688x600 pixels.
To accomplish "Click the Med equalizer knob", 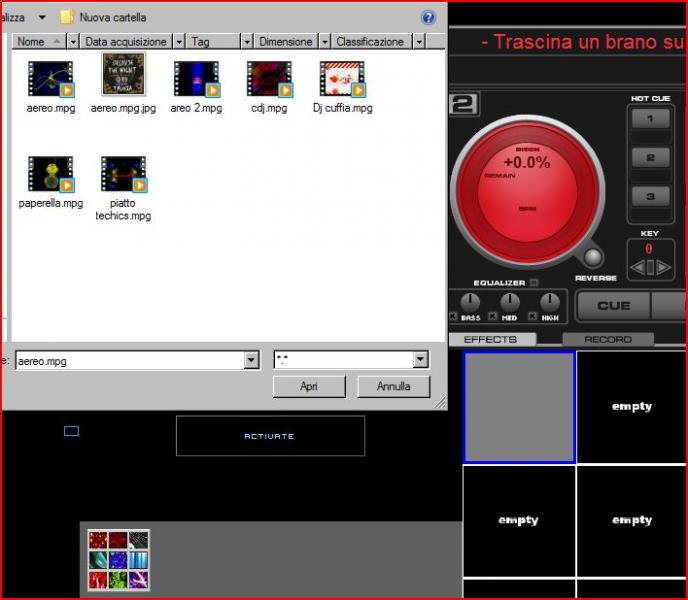I will click(x=510, y=301).
